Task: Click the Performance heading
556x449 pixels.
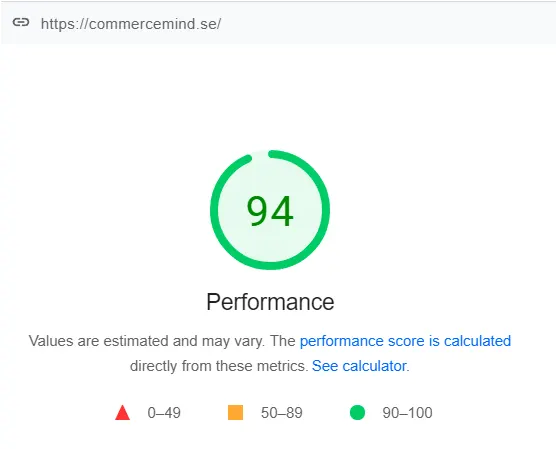Action: tap(270, 302)
